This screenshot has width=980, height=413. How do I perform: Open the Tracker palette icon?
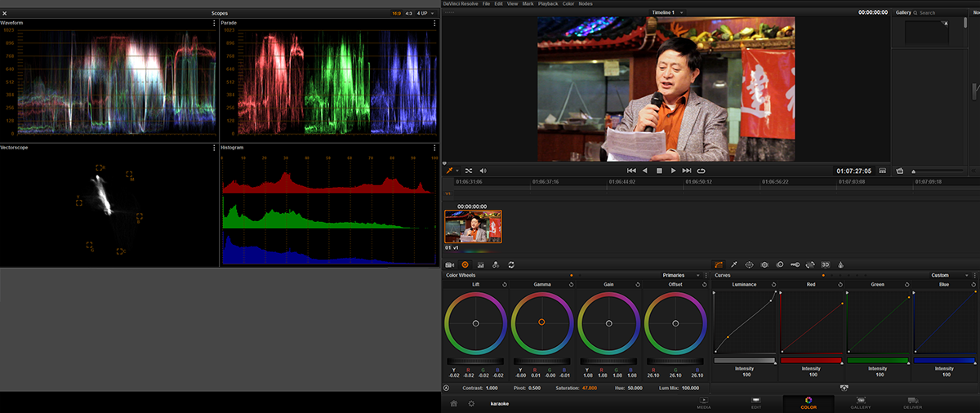pos(764,264)
